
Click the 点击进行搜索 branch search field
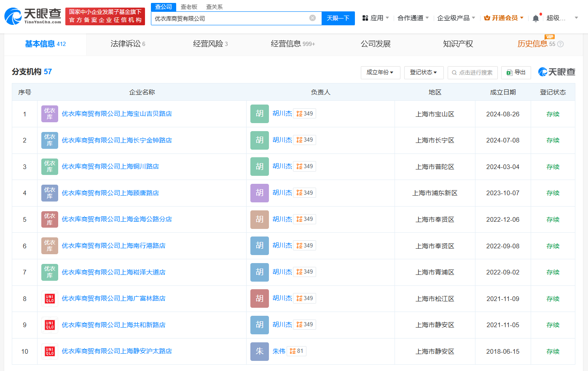[473, 73]
